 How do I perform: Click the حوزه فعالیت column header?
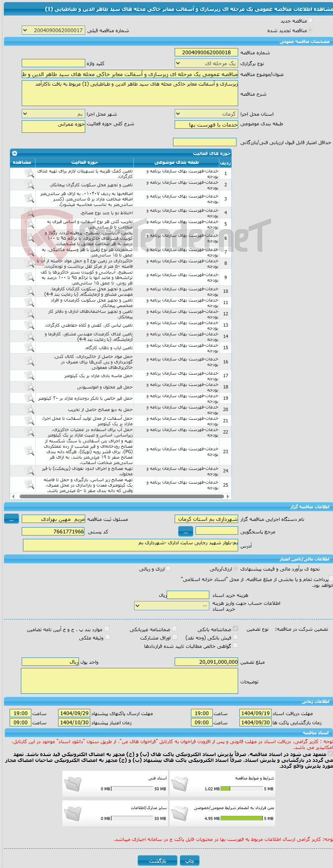84,162
